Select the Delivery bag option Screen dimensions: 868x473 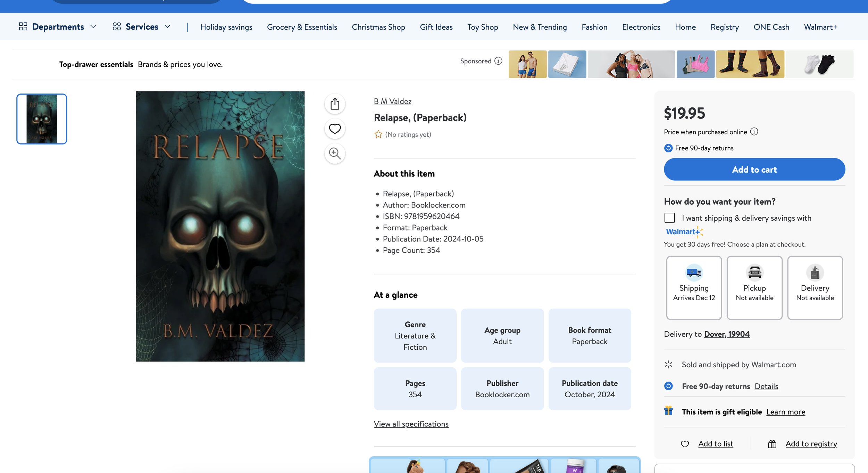tap(815, 287)
